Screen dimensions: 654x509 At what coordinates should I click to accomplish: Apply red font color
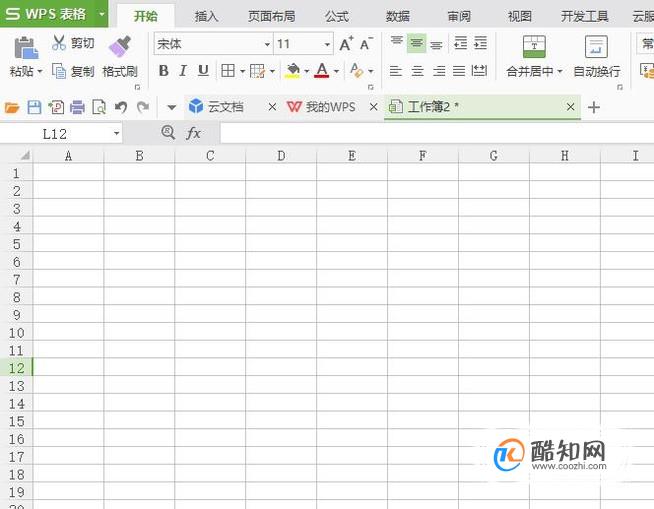[322, 71]
